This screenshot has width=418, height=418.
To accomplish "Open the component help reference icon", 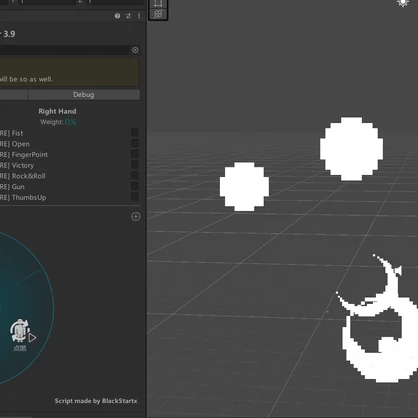I will [117, 16].
